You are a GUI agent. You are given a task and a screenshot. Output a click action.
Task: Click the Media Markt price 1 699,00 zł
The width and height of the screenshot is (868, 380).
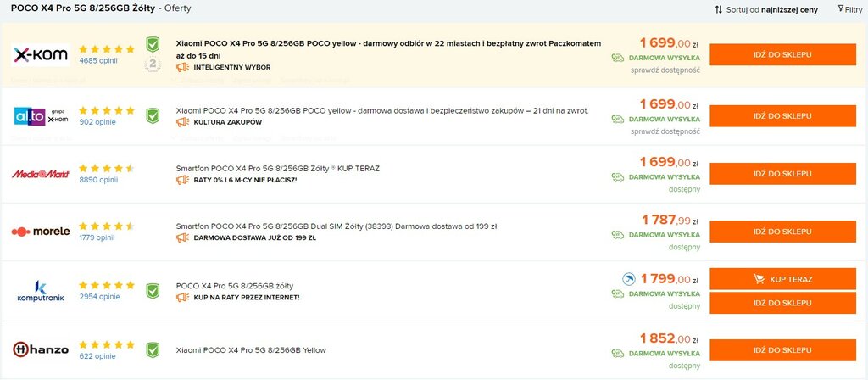[x=670, y=162]
